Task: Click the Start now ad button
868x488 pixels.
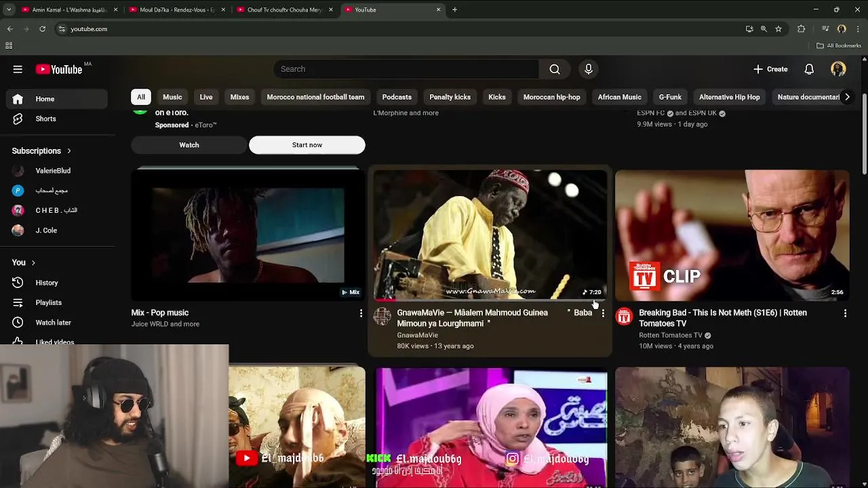Action: 307,145
